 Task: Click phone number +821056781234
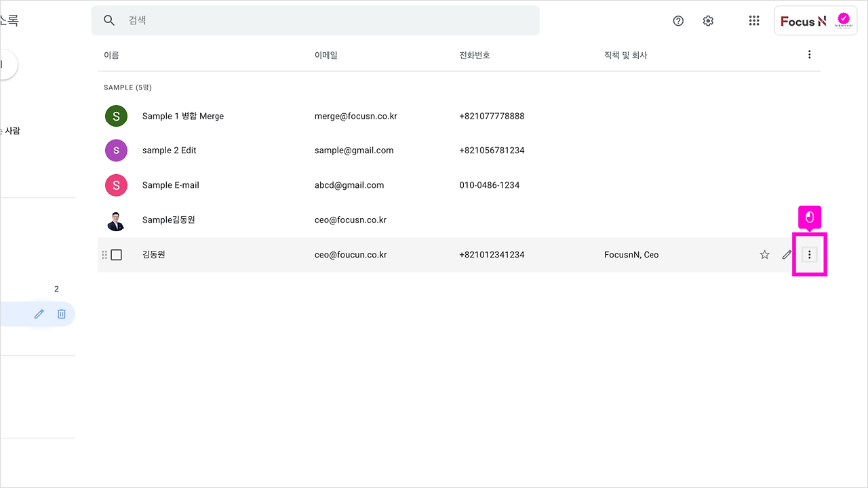point(492,150)
